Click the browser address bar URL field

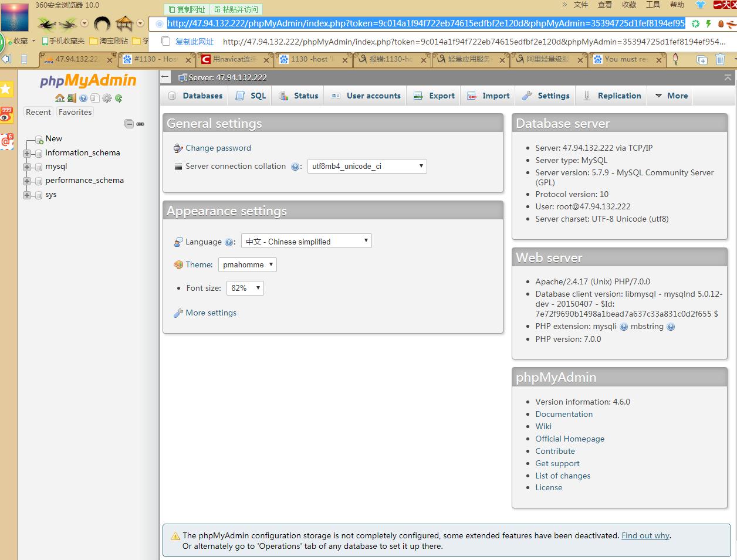tap(426, 23)
